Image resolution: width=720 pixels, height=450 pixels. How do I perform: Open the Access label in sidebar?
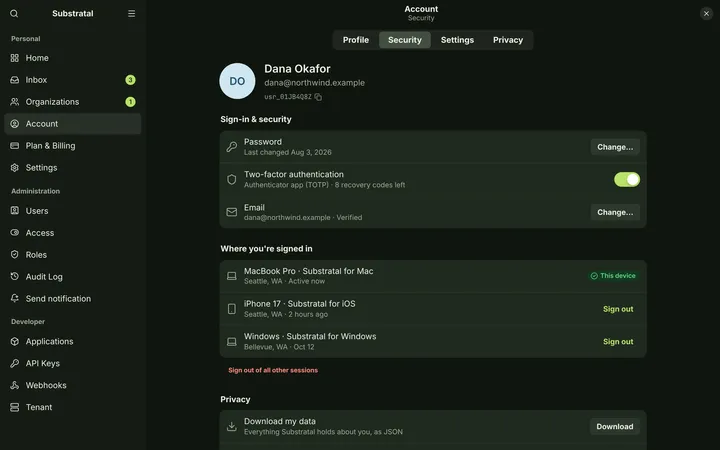(39, 233)
